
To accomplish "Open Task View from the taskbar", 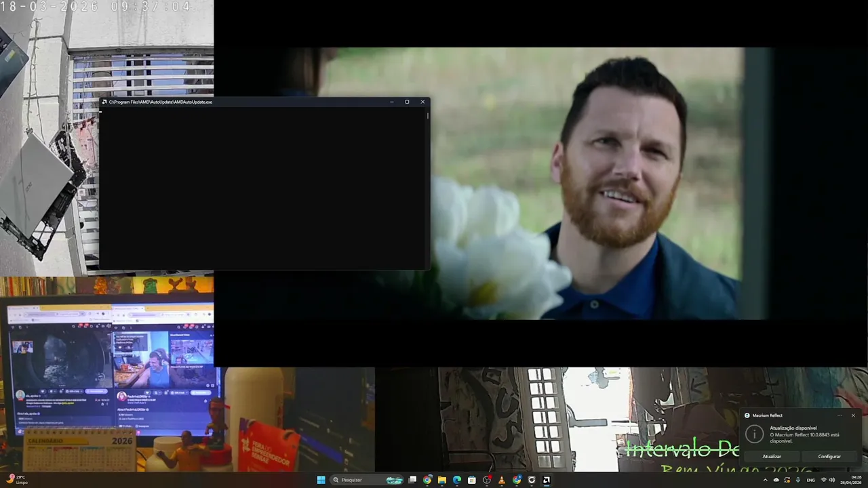I will click(x=412, y=480).
